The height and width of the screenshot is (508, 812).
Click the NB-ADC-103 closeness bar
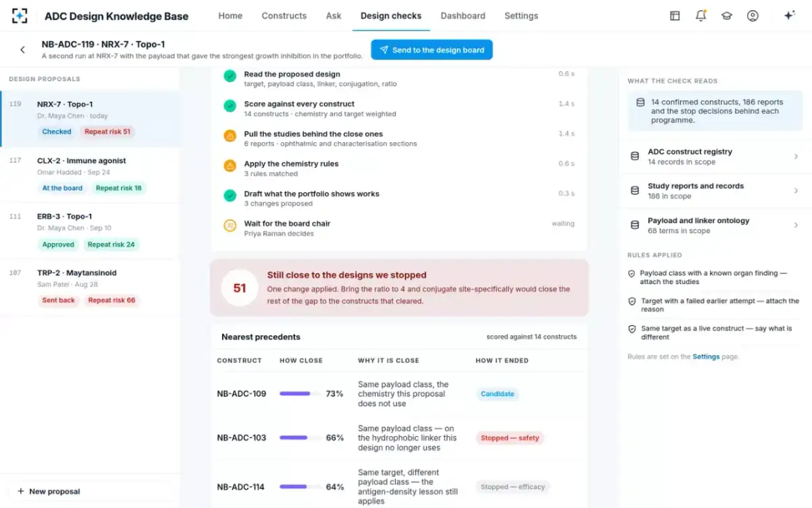[x=300, y=438]
